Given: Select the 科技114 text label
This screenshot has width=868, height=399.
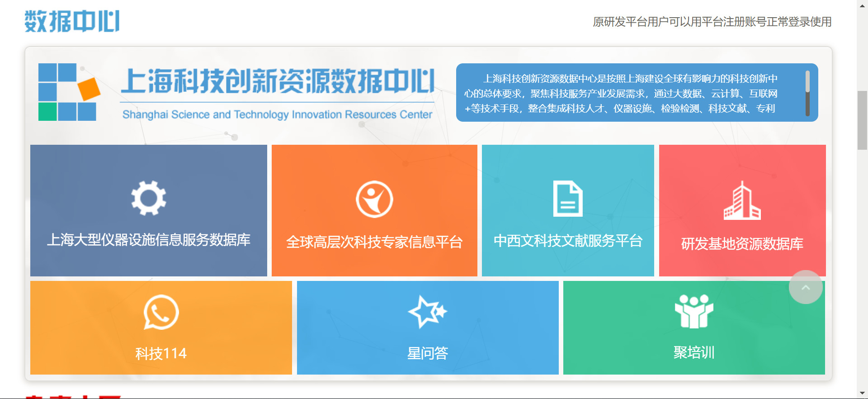Looking at the screenshot, I should [x=161, y=353].
